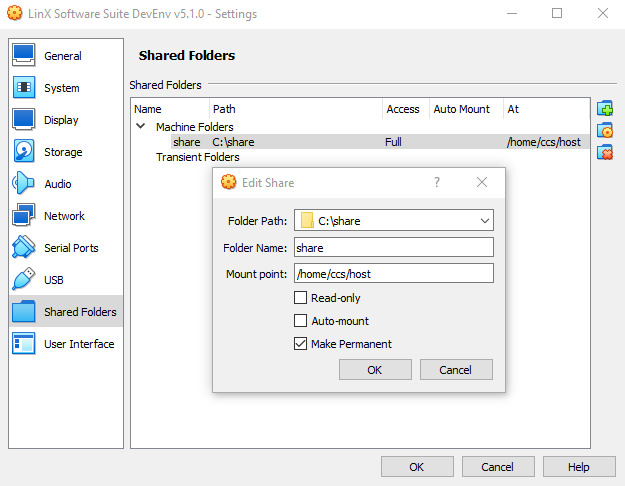625x486 pixels.
Task: Select the share row in folder list
Action: click(380, 142)
